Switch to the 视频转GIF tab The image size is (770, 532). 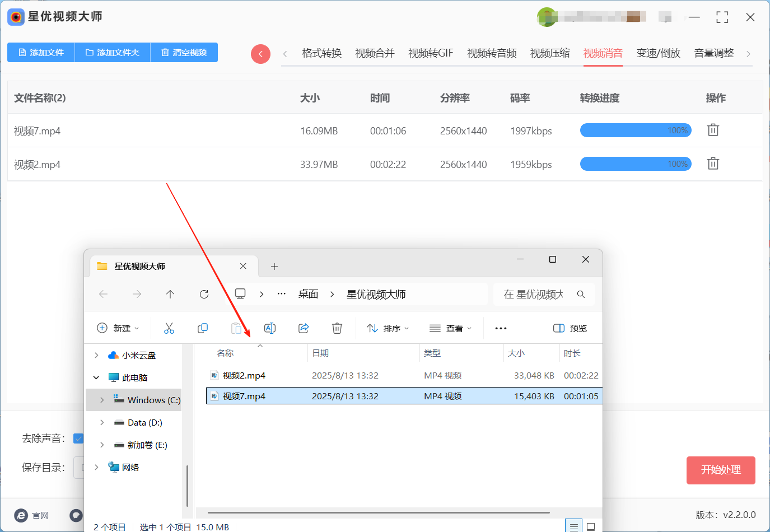tap(431, 53)
